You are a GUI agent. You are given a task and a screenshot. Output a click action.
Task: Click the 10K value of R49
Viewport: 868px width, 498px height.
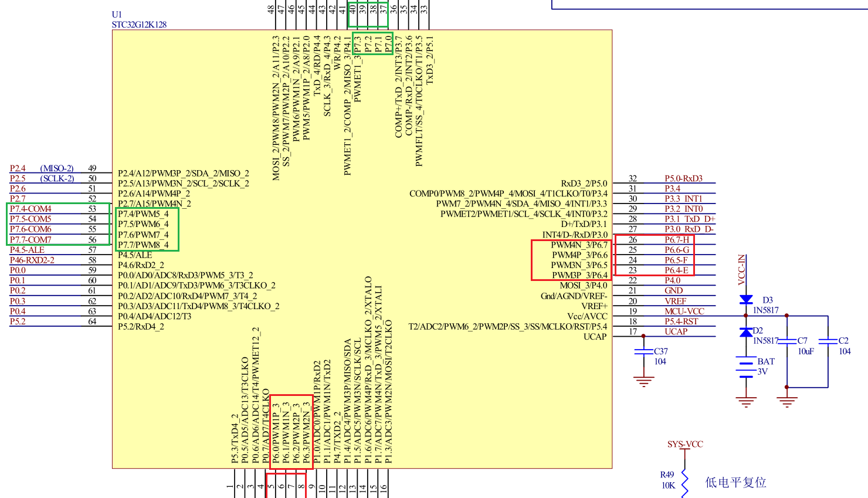coord(668,485)
